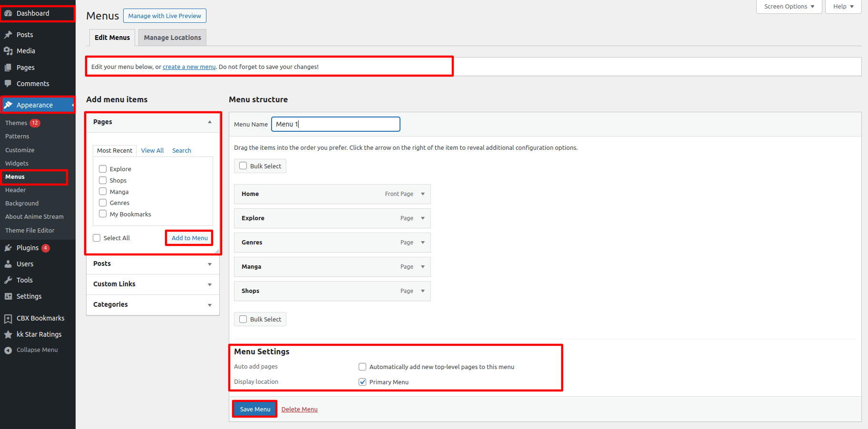This screenshot has height=429, width=868.
Task: Click the Comments speech bubble icon
Action: click(x=8, y=84)
